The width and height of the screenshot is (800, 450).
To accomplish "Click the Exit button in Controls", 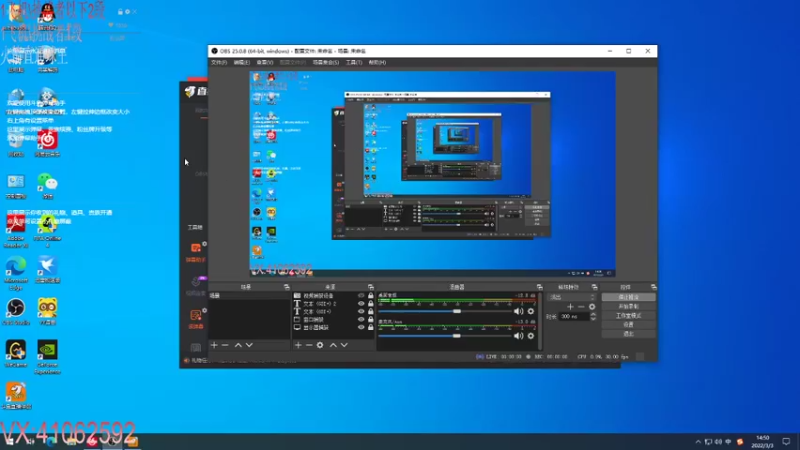I will click(x=629, y=334).
